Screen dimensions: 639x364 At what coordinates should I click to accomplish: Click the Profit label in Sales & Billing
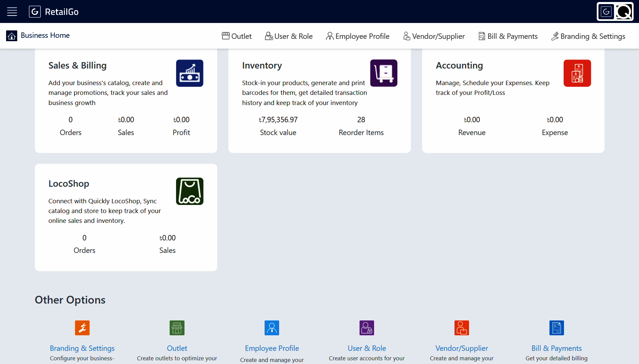(181, 133)
